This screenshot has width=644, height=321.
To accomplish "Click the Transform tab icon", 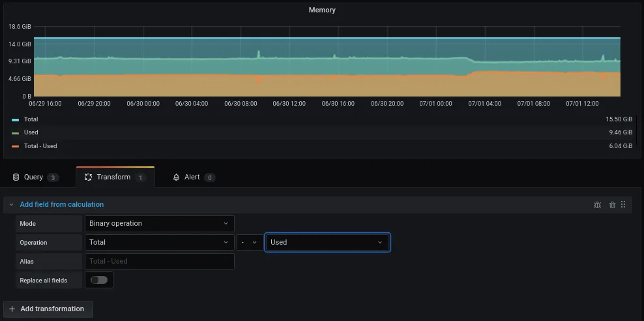I will click(88, 177).
